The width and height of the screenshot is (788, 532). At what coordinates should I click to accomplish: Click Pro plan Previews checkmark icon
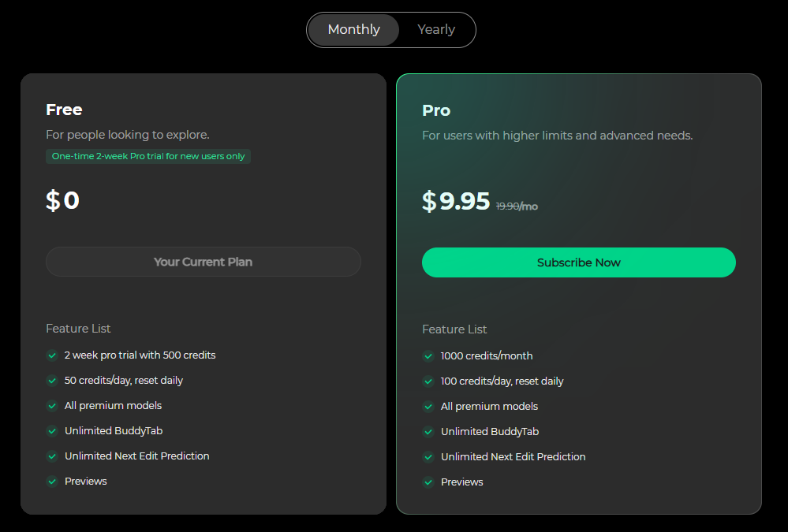(x=428, y=482)
